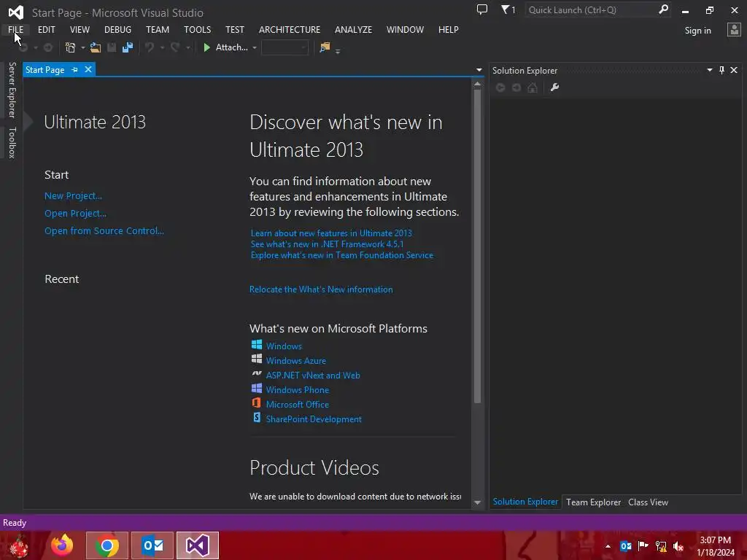Switch to the Team Explorer tab
The width and height of the screenshot is (747, 560).
(x=593, y=502)
